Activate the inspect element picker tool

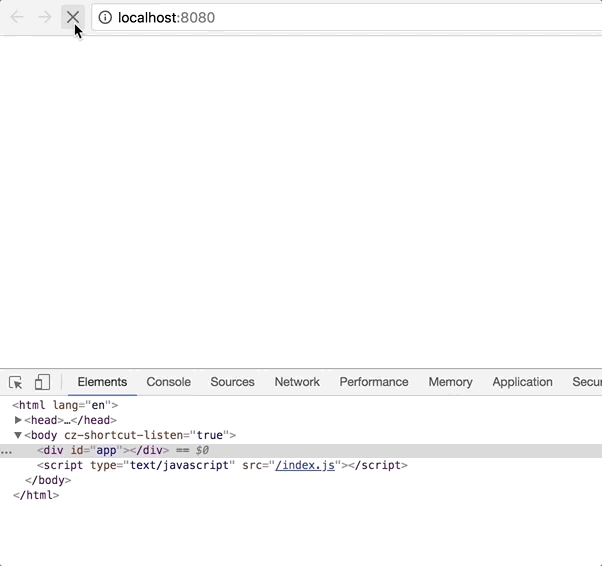16,382
